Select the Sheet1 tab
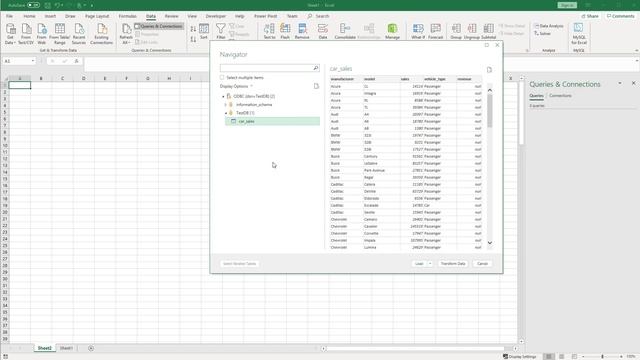 tap(66, 348)
